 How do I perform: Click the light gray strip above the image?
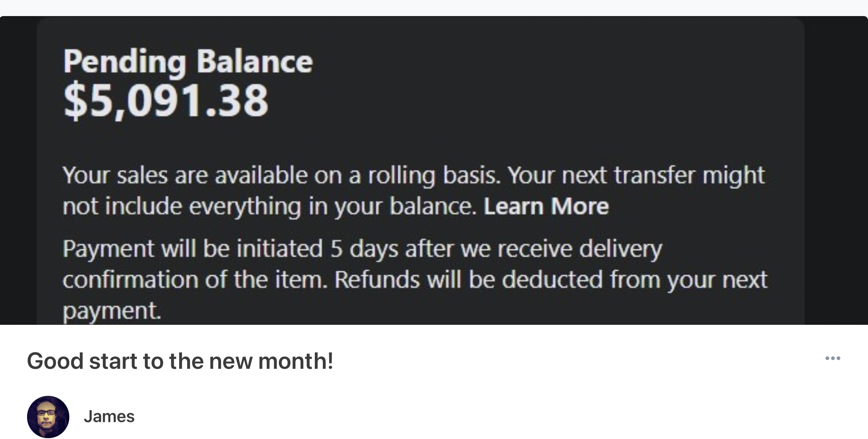pos(434,8)
